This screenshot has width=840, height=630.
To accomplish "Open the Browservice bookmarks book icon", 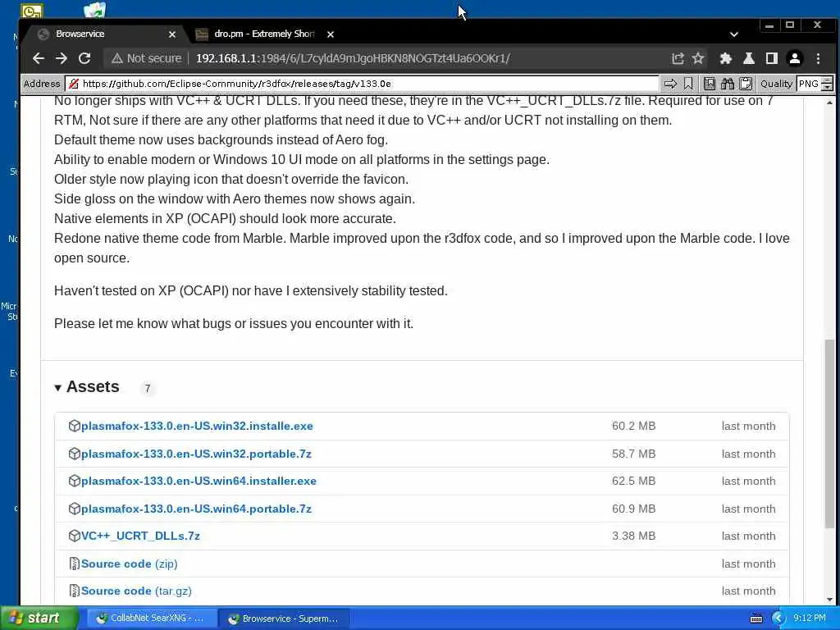I will tap(710, 84).
